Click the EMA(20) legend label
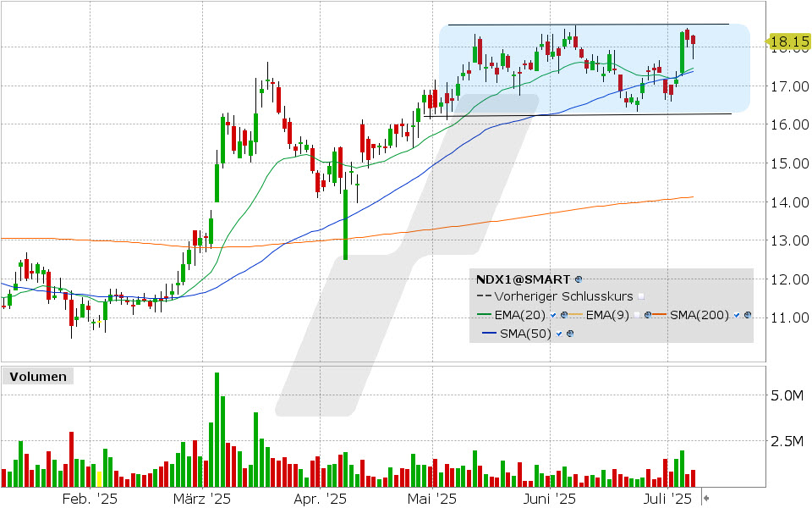Image resolution: width=812 pixels, height=508 pixels. [x=520, y=315]
